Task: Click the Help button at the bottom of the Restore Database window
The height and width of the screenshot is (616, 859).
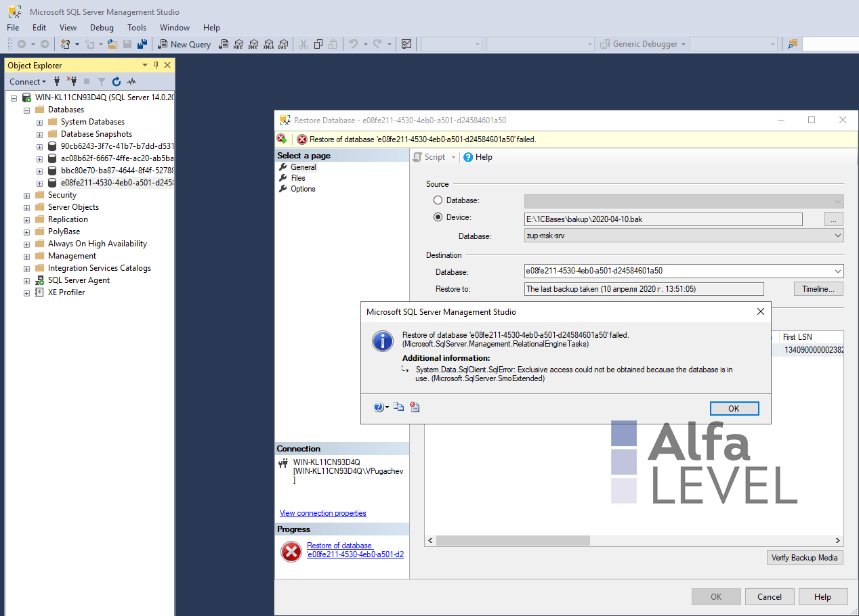Action: coord(823,596)
